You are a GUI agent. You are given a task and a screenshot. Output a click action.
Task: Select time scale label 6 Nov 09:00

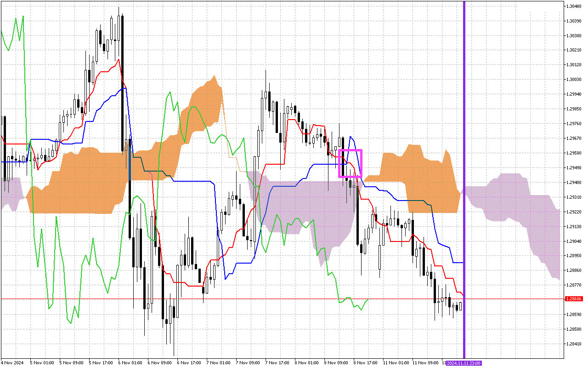point(160,363)
